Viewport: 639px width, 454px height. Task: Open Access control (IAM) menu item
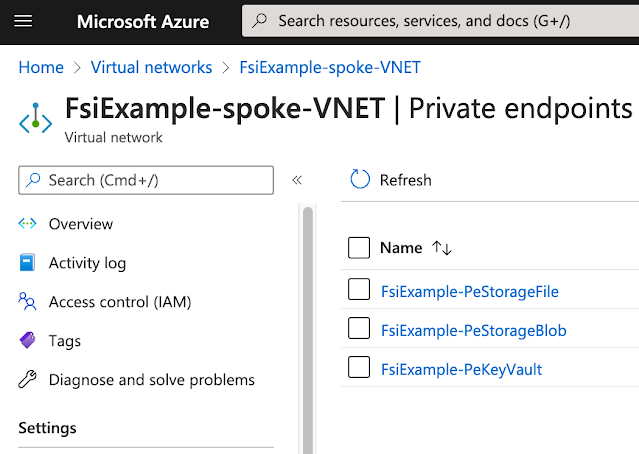(120, 302)
